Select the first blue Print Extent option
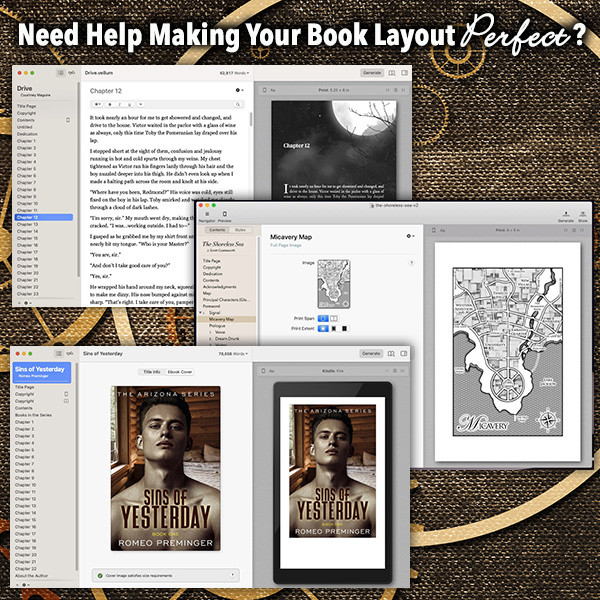This screenshot has height=600, width=600. pyautogui.click(x=322, y=327)
